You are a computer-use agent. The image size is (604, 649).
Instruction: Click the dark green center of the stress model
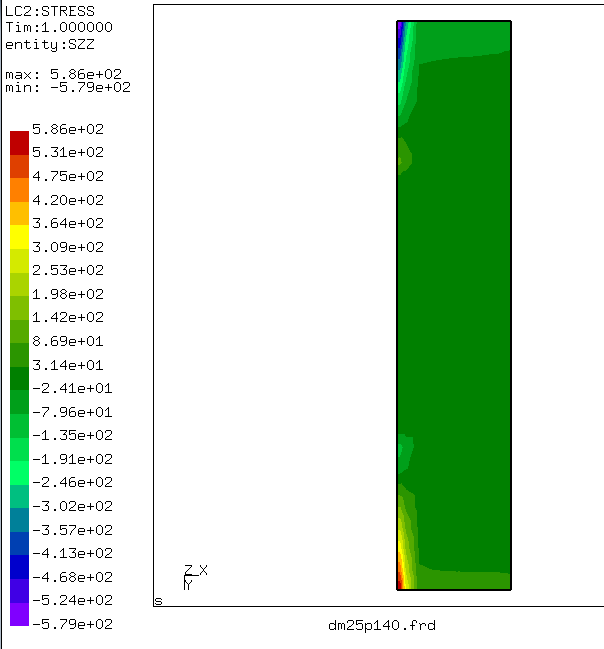(x=454, y=305)
